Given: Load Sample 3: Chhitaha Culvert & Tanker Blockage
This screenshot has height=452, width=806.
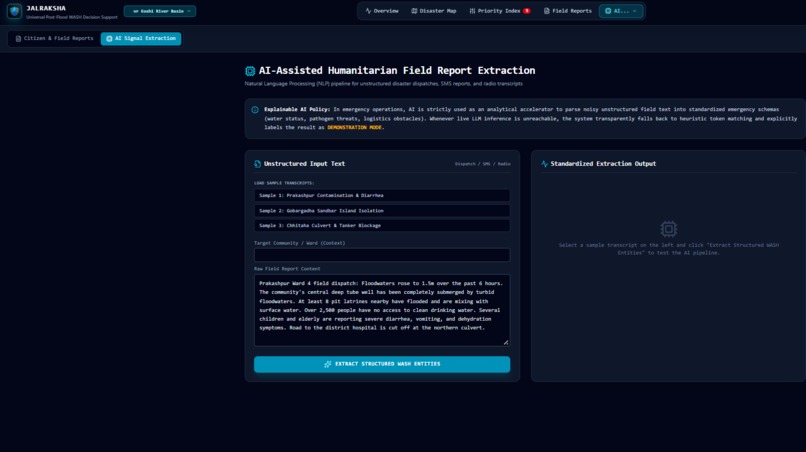Looking at the screenshot, I should 382,225.
